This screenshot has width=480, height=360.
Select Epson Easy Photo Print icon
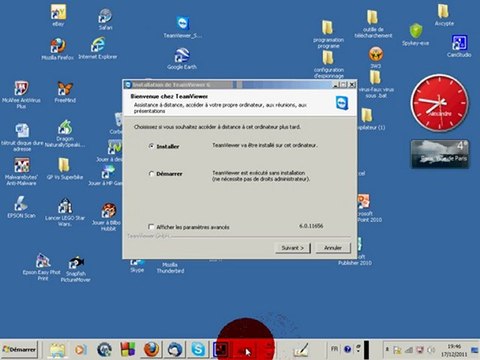(x=43, y=267)
